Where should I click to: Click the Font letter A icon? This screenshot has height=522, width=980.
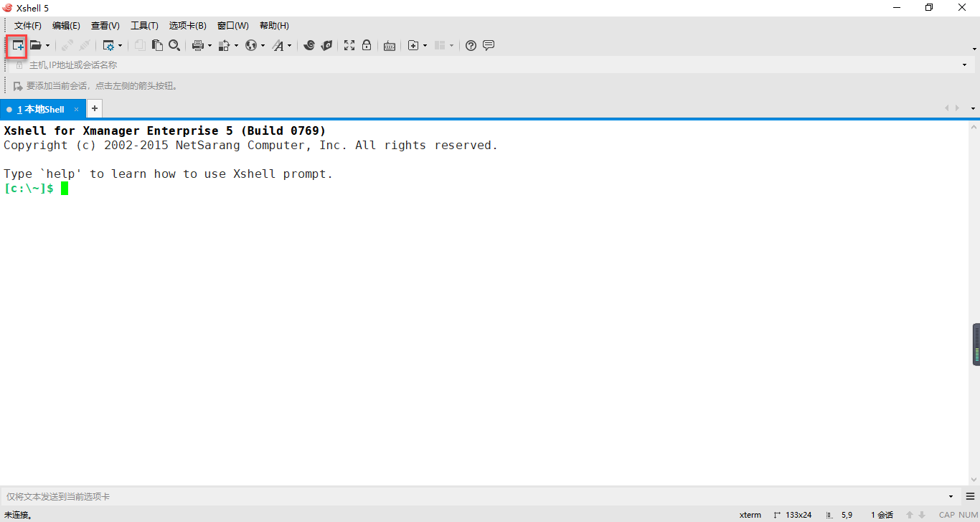pos(278,45)
